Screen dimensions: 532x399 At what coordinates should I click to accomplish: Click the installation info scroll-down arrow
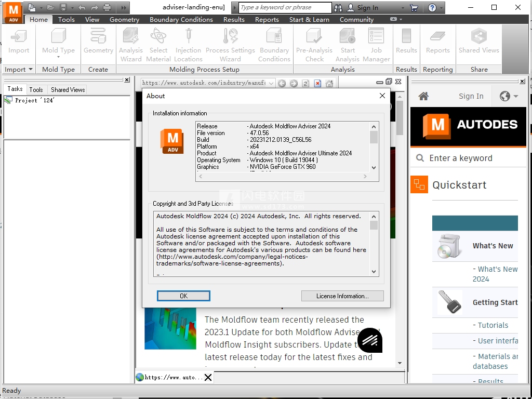[374, 168]
